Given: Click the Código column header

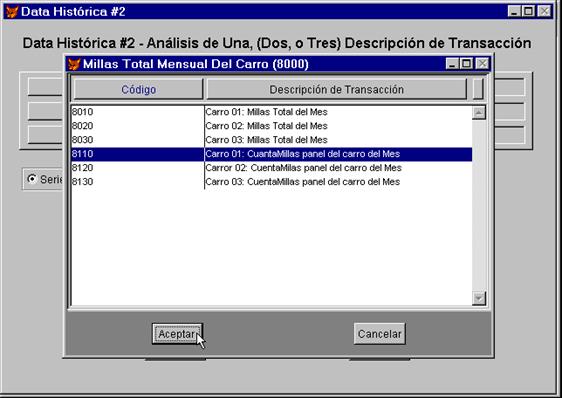Looking at the screenshot, I should (138, 89).
